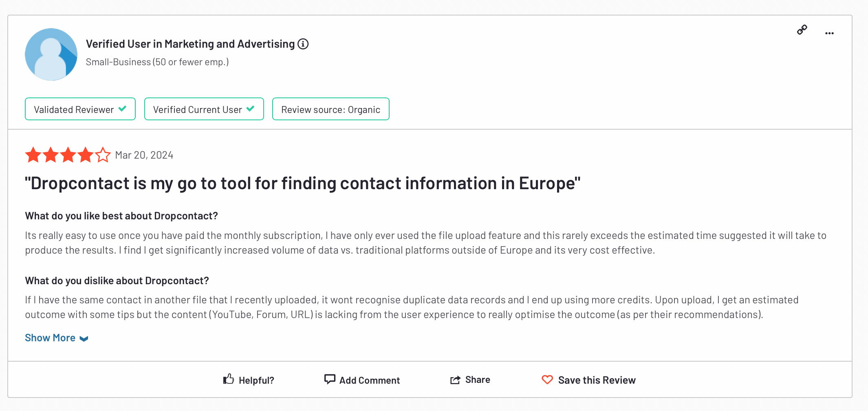868x411 pixels.
Task: Click the thumbs-up Helpful icon
Action: [229, 379]
